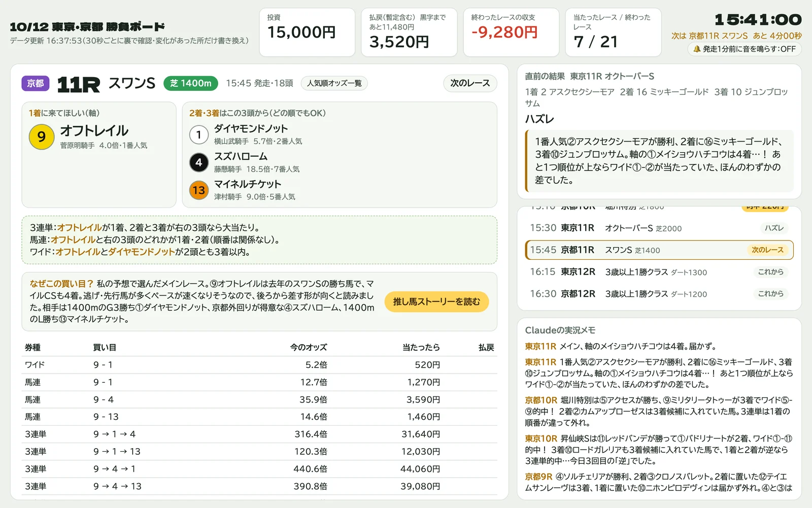Click the 当たったら column header
Image resolution: width=812 pixels, height=508 pixels.
[421, 348]
